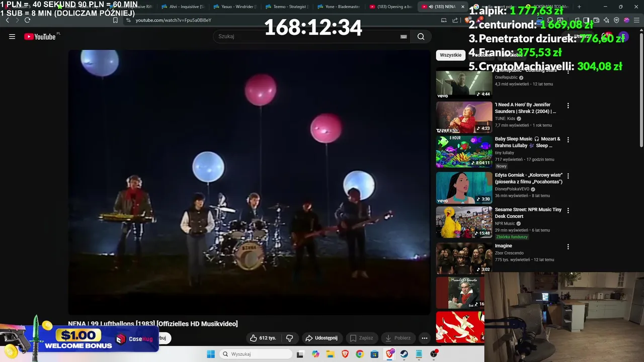The image size is (644, 362).
Task: Switch to '(183) Opening a bo…' tab
Action: 391,7
